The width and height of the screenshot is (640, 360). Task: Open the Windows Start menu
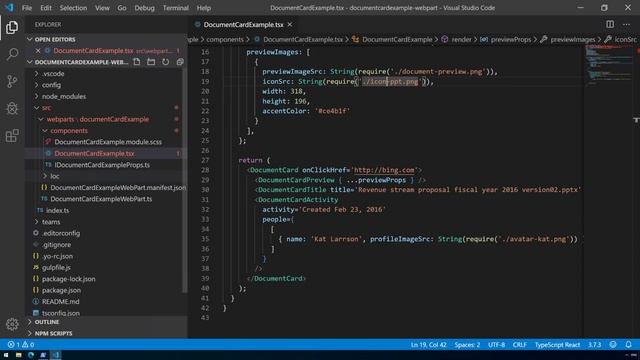[6, 355]
